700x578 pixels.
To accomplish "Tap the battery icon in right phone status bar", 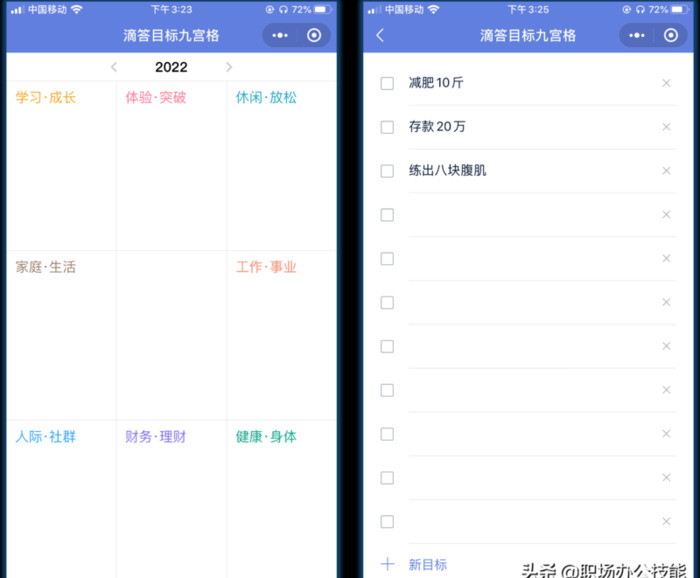I will [680, 9].
